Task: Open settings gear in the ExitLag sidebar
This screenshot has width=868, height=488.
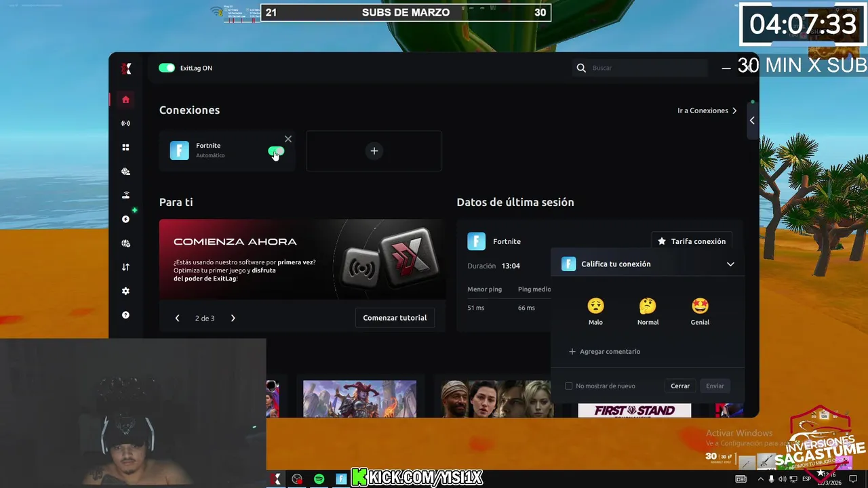Action: [125, 291]
